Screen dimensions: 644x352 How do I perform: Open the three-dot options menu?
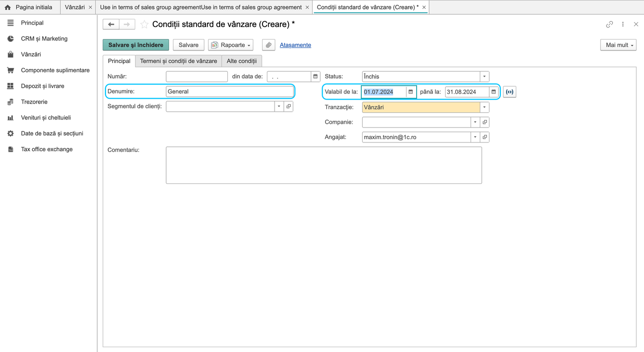point(623,24)
